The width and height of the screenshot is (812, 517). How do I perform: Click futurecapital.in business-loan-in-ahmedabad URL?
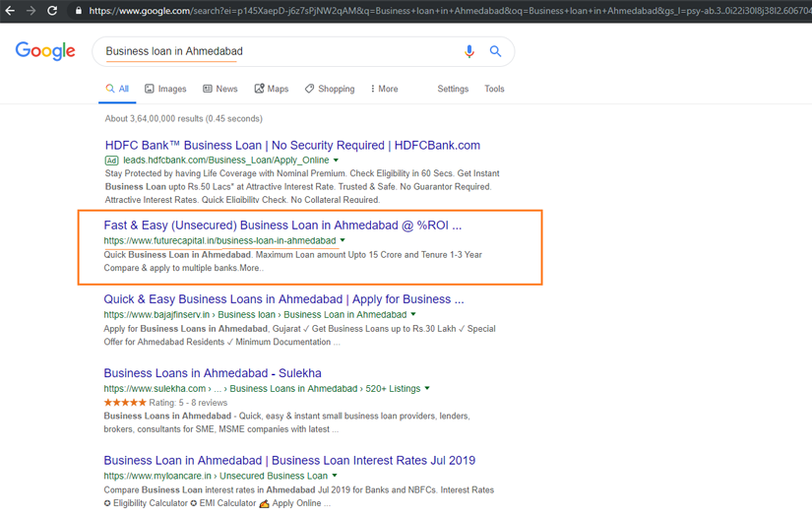tap(219, 240)
